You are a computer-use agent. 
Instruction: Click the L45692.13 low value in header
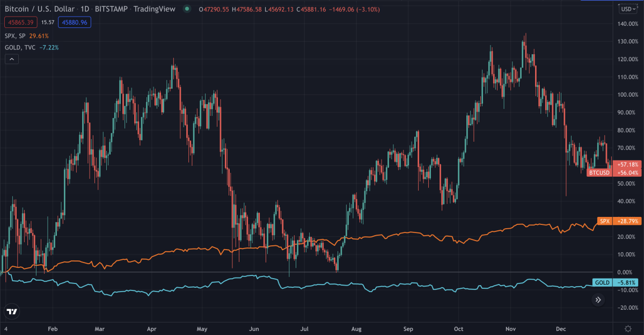(x=282, y=9)
